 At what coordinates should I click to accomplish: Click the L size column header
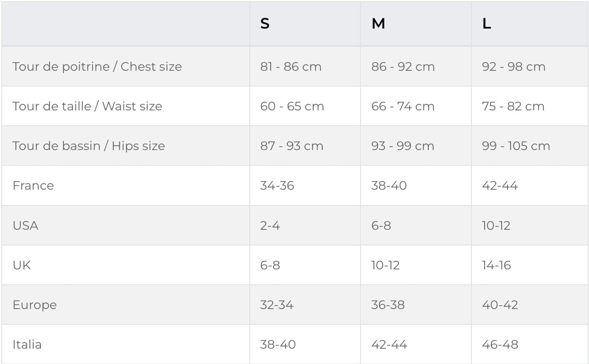(x=486, y=24)
